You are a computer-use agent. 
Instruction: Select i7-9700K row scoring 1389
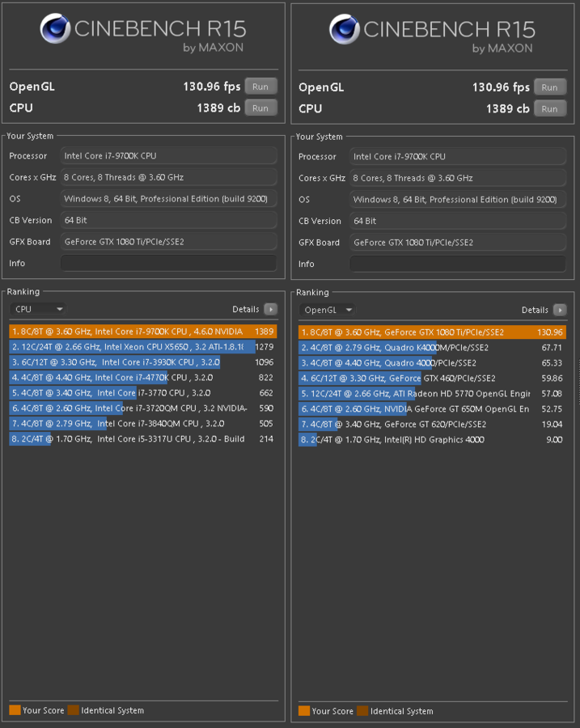(143, 332)
